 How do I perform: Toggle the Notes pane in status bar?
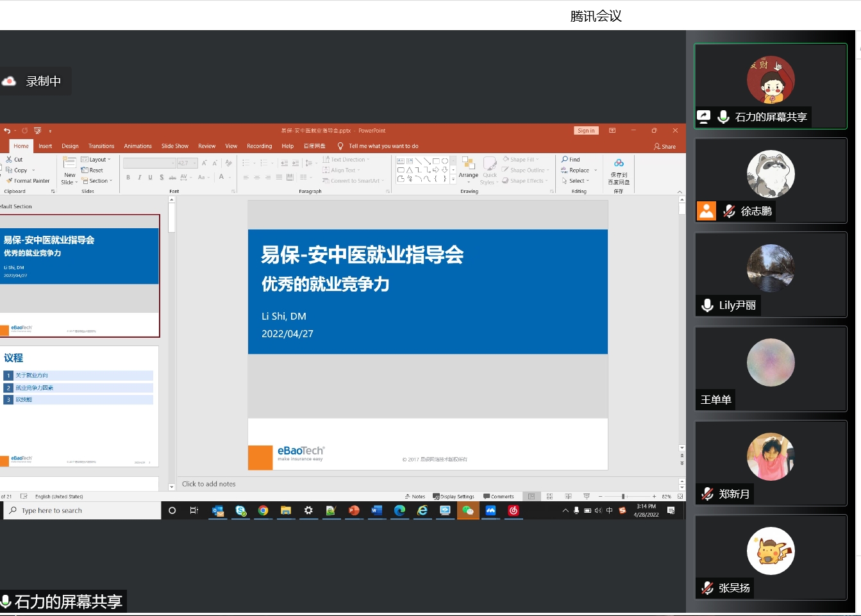(x=415, y=497)
